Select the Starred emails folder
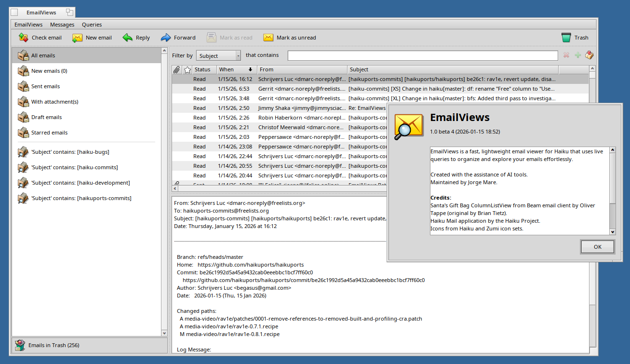The image size is (630, 364). coord(49,133)
